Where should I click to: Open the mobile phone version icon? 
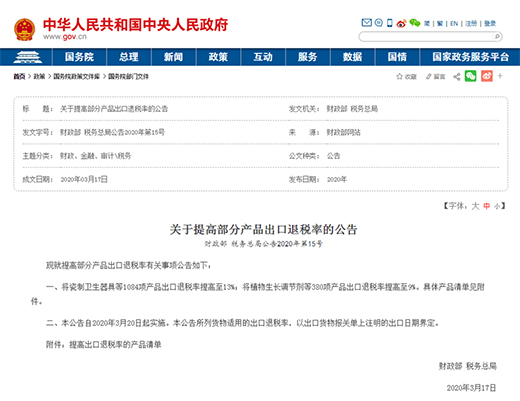389,23
